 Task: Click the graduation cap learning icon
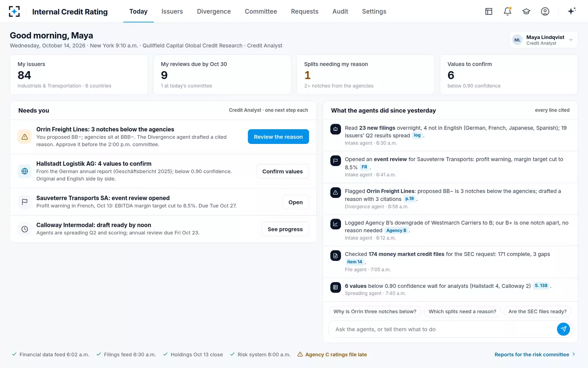click(x=526, y=11)
